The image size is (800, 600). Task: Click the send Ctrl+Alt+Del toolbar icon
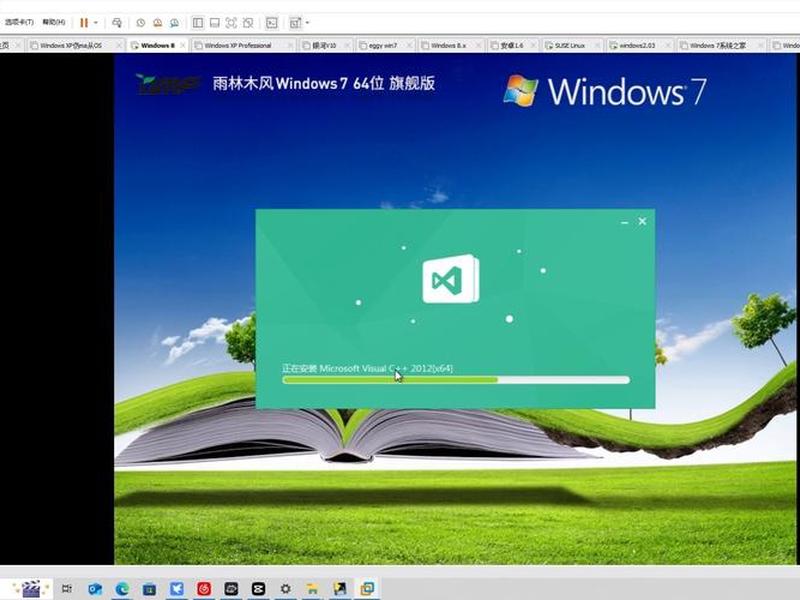[117, 23]
